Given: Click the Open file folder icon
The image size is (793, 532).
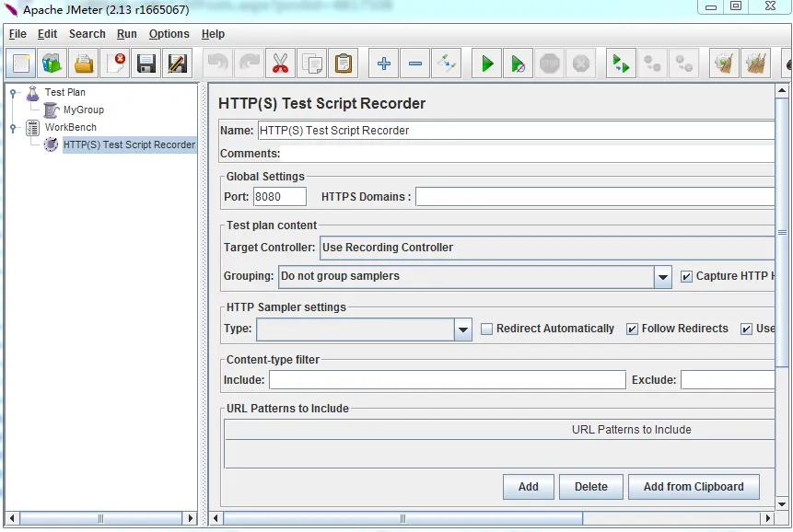Looking at the screenshot, I should [x=84, y=64].
